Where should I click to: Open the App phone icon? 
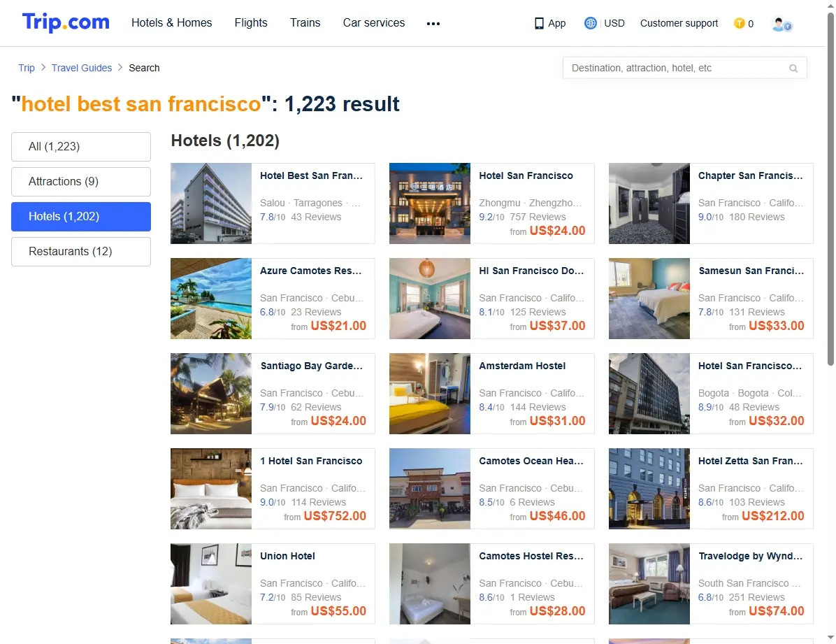(x=539, y=24)
